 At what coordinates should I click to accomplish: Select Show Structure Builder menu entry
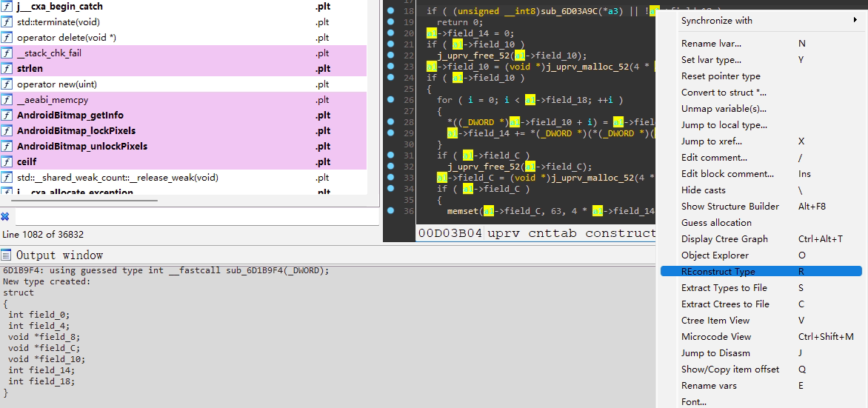730,207
